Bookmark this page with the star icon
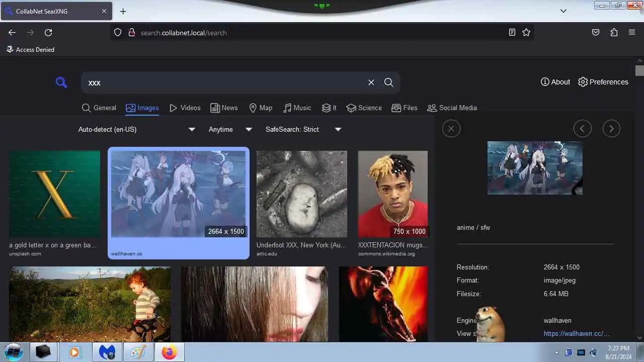This screenshot has height=362, width=644. pyautogui.click(x=526, y=32)
